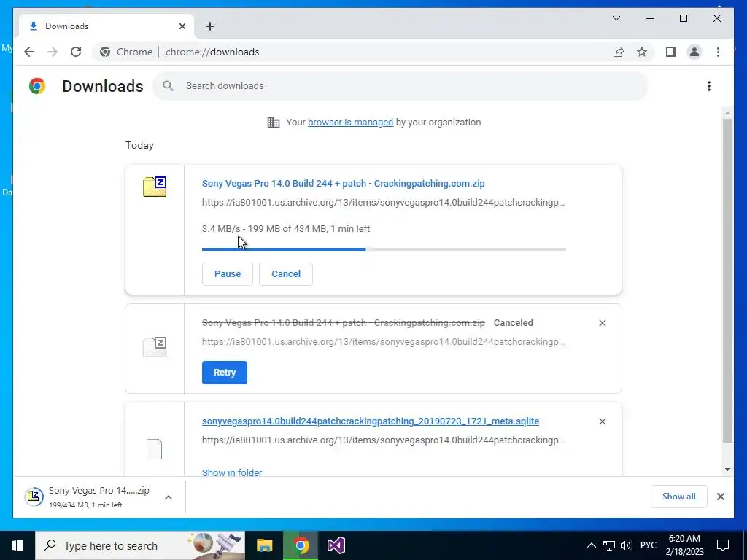
Task: Bookmark this page with star icon
Action: click(642, 52)
